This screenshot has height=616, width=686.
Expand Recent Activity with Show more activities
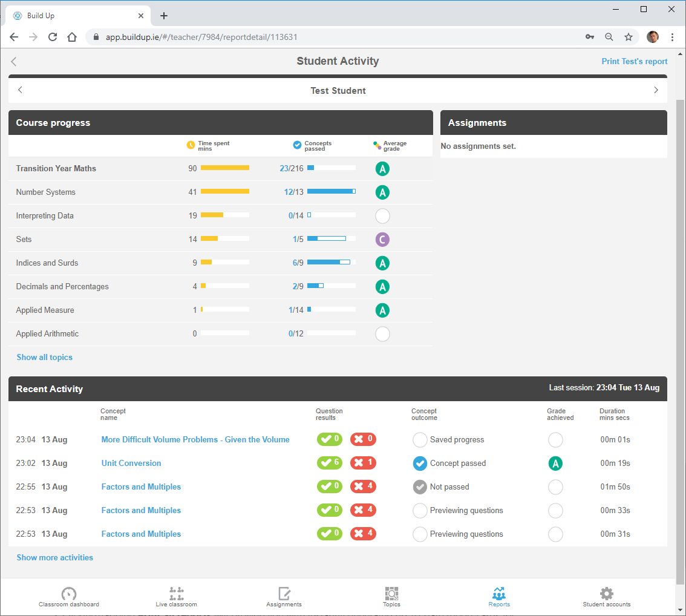click(x=55, y=558)
